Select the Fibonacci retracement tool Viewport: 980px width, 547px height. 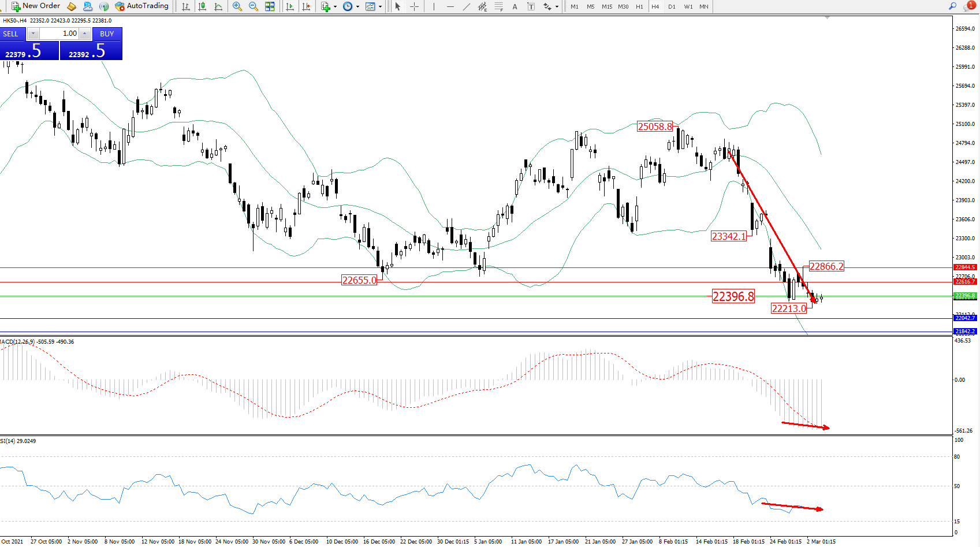pos(498,6)
